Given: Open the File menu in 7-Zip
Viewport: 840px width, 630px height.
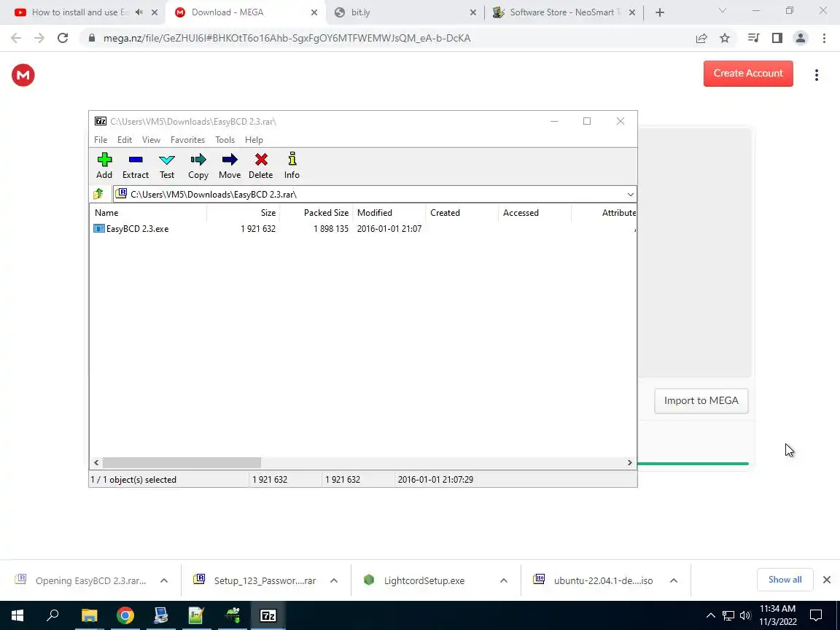Looking at the screenshot, I should coord(101,140).
